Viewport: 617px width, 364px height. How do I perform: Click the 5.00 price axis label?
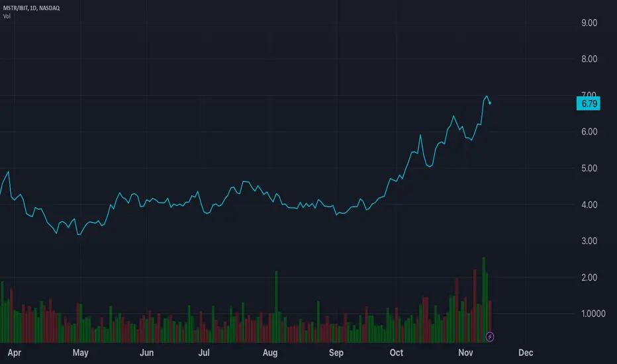pyautogui.click(x=589, y=168)
